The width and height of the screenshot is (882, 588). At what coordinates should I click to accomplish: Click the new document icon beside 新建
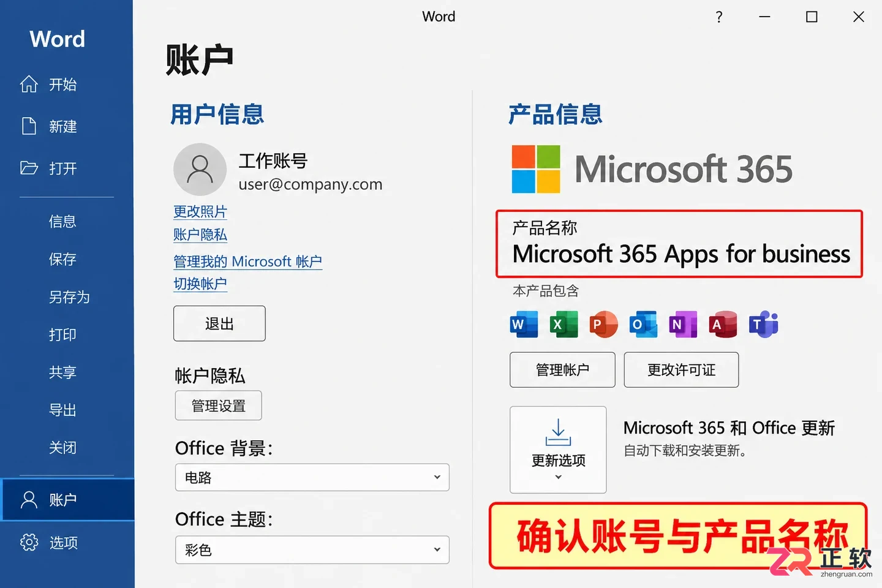click(x=29, y=126)
